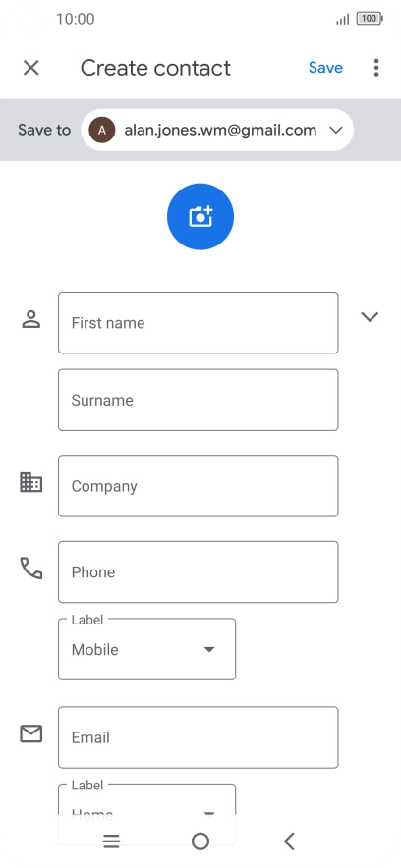
Task: Focus the First name field
Action: pos(199,323)
